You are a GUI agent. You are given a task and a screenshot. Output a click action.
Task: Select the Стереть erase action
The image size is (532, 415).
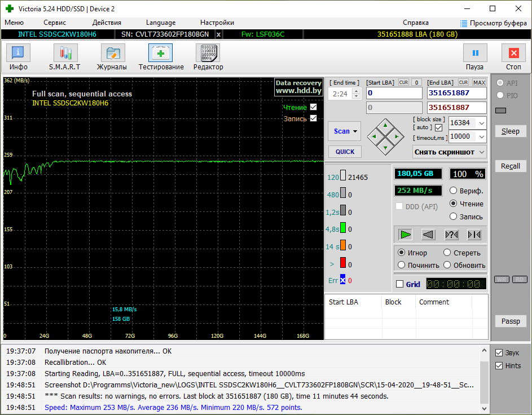pyautogui.click(x=447, y=253)
